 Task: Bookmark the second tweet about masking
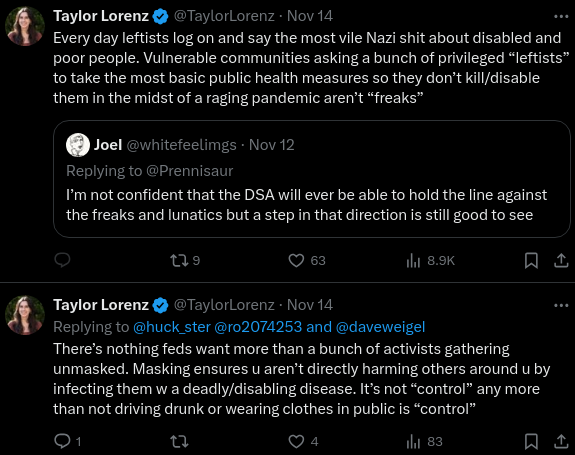(x=531, y=441)
